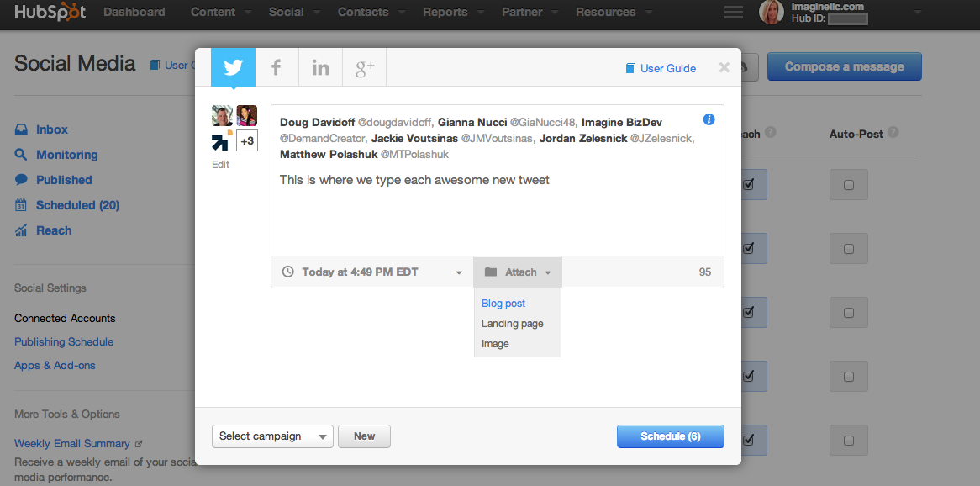
Task: Click the Scheduled calendar icon
Action: (x=21, y=205)
